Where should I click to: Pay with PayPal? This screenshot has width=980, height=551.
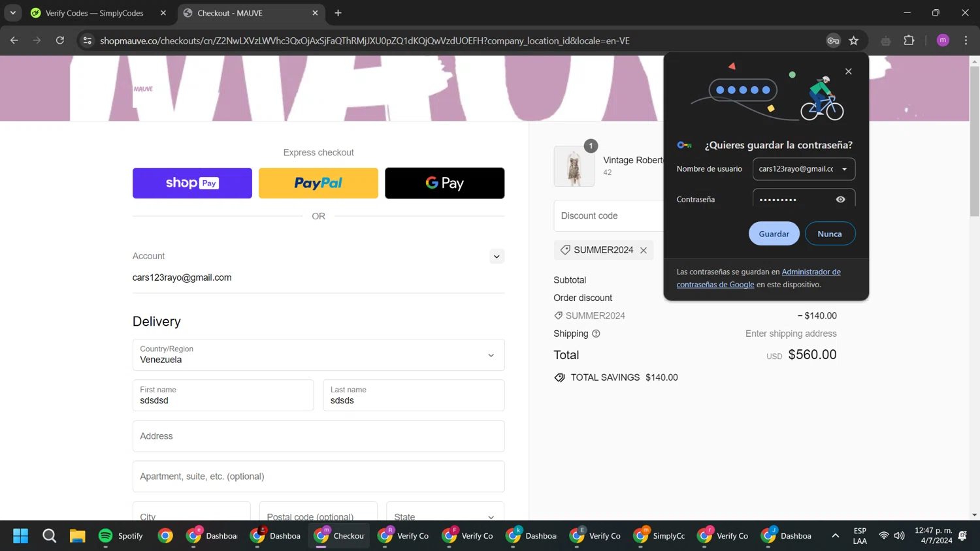coord(318,183)
